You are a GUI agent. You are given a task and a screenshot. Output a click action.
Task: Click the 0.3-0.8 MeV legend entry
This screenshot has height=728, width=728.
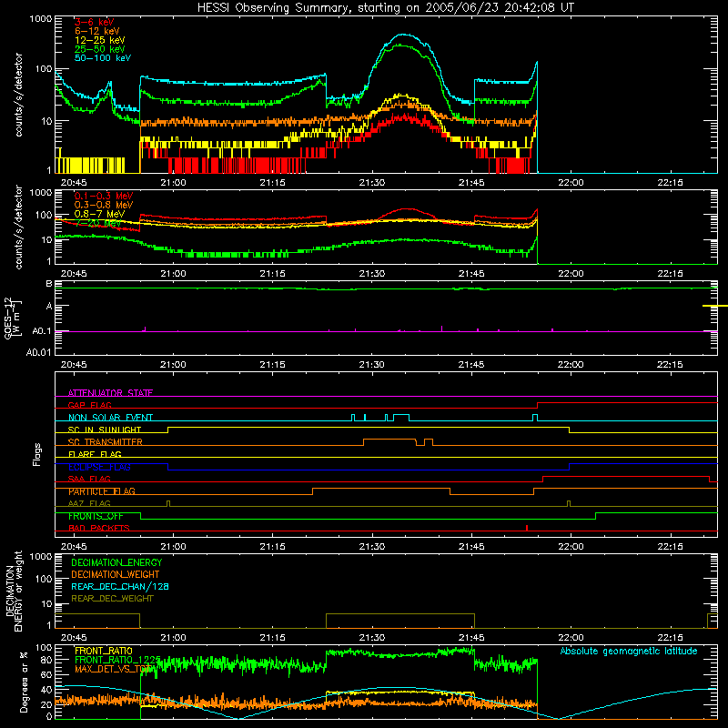[104, 204]
